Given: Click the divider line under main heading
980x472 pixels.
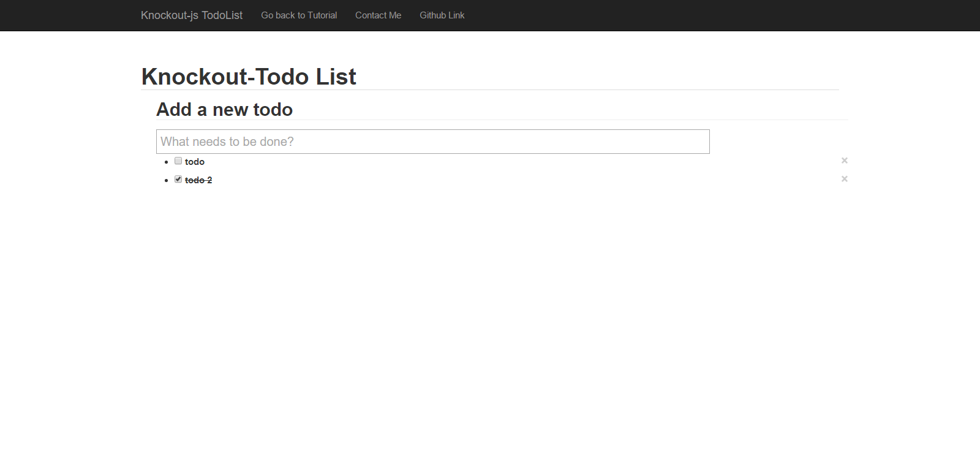Looking at the screenshot, I should pyautogui.click(x=490, y=89).
